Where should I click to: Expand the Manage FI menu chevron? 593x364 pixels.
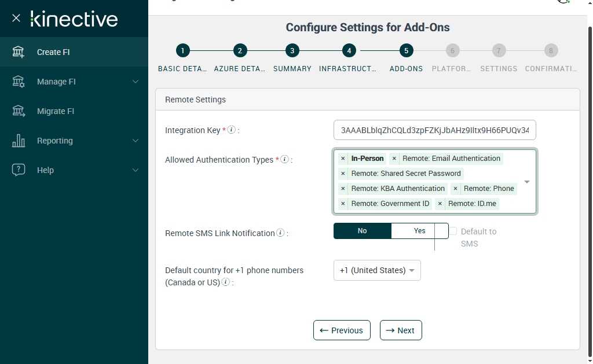tap(136, 82)
